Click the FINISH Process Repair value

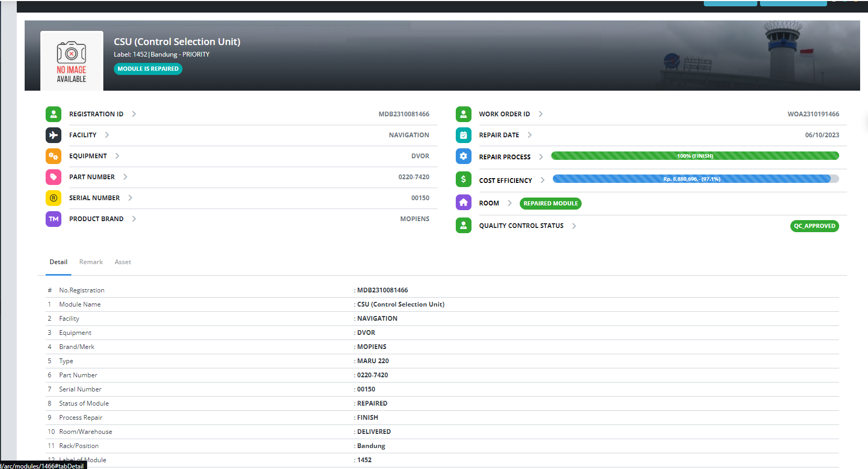(368, 418)
